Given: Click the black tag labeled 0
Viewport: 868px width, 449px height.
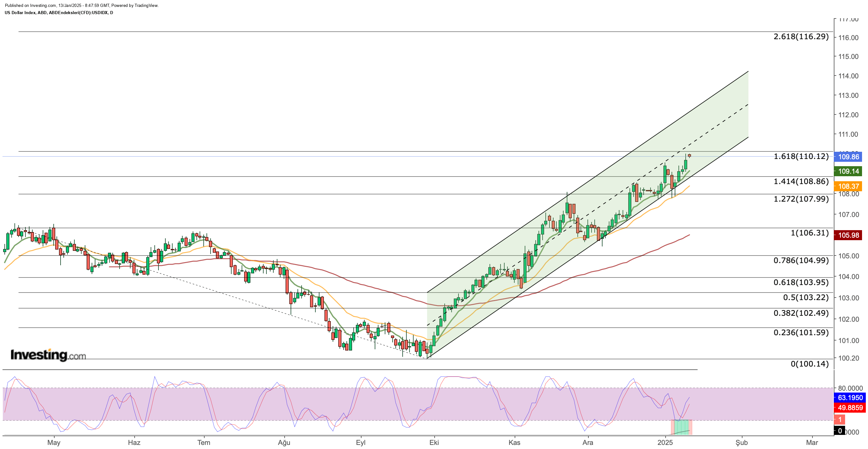Looking at the screenshot, I should [x=840, y=431].
